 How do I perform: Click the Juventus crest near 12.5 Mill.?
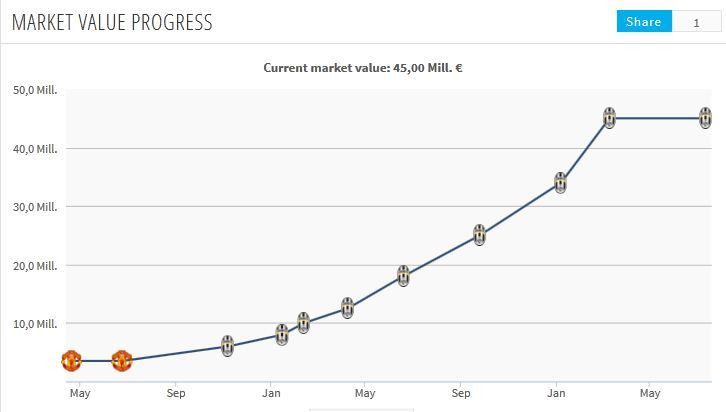pyautogui.click(x=347, y=308)
